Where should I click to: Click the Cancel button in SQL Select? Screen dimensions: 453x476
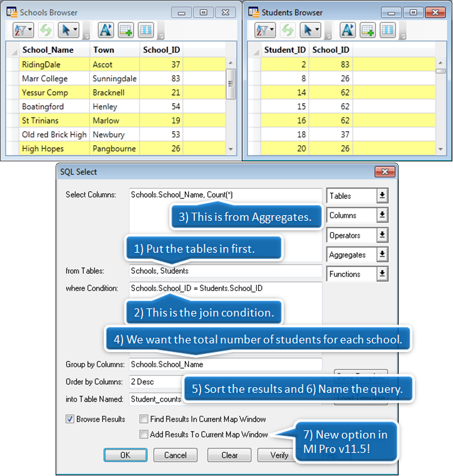click(x=175, y=455)
